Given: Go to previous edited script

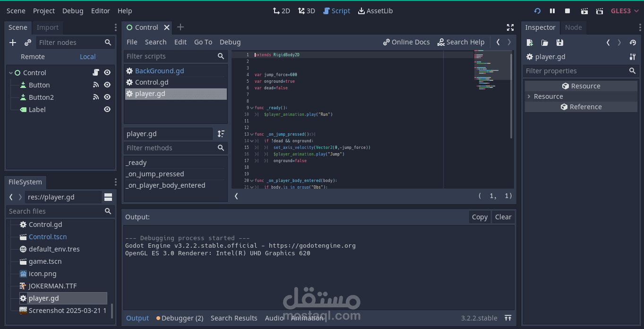Looking at the screenshot, I should [x=498, y=42].
